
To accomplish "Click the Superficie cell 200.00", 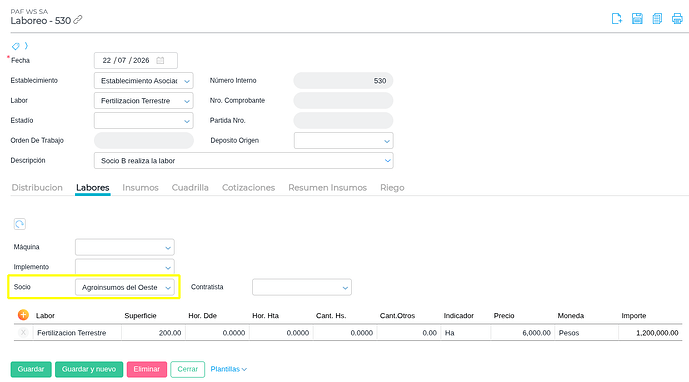I will (153, 333).
